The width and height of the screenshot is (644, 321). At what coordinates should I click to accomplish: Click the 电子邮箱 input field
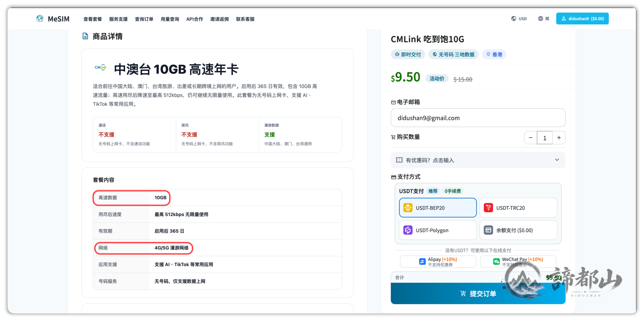click(x=478, y=118)
